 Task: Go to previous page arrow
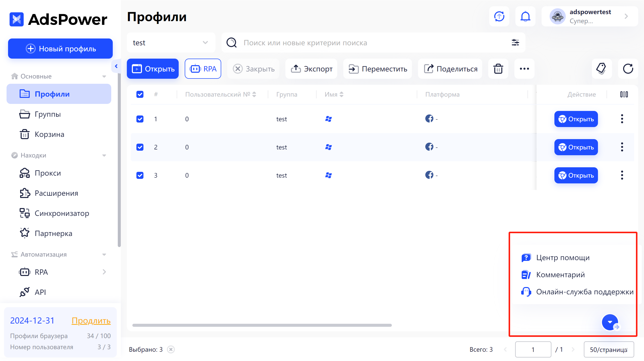505,349
